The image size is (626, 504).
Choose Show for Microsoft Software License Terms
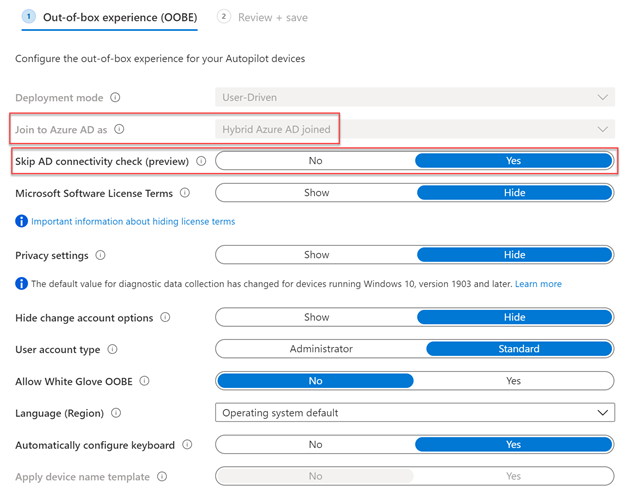pos(317,192)
